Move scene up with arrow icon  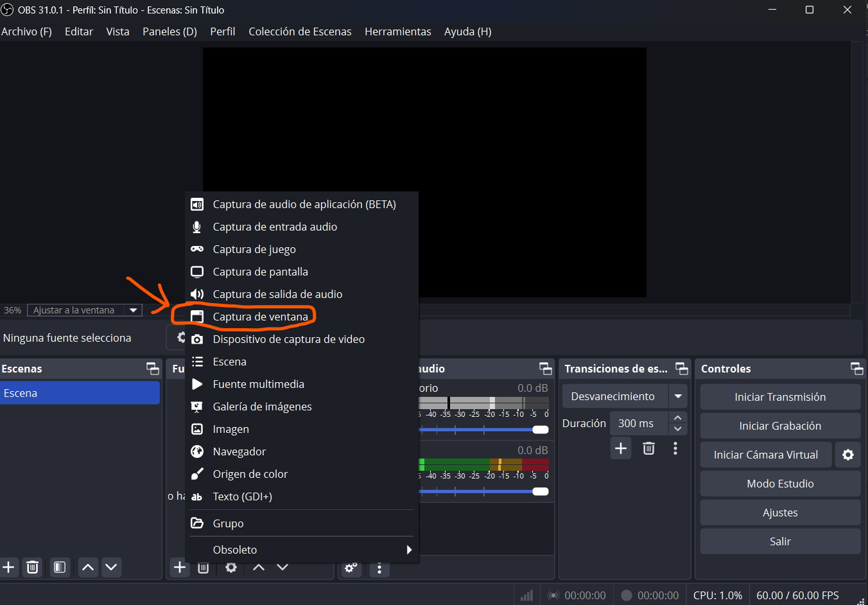[x=88, y=567]
